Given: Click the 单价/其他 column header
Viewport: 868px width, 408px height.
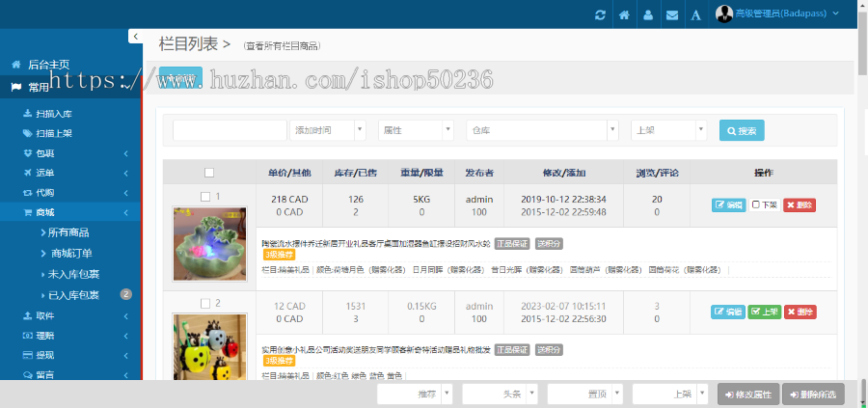Looking at the screenshot, I should (289, 173).
